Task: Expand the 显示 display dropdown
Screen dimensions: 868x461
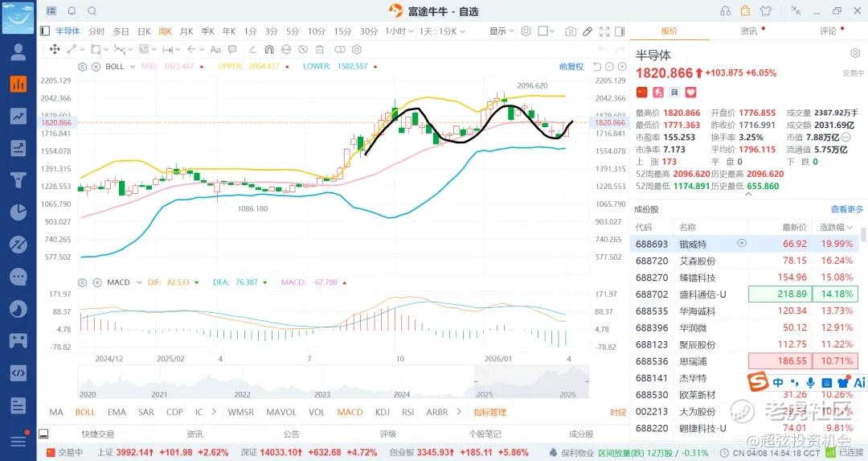Action: point(502,31)
